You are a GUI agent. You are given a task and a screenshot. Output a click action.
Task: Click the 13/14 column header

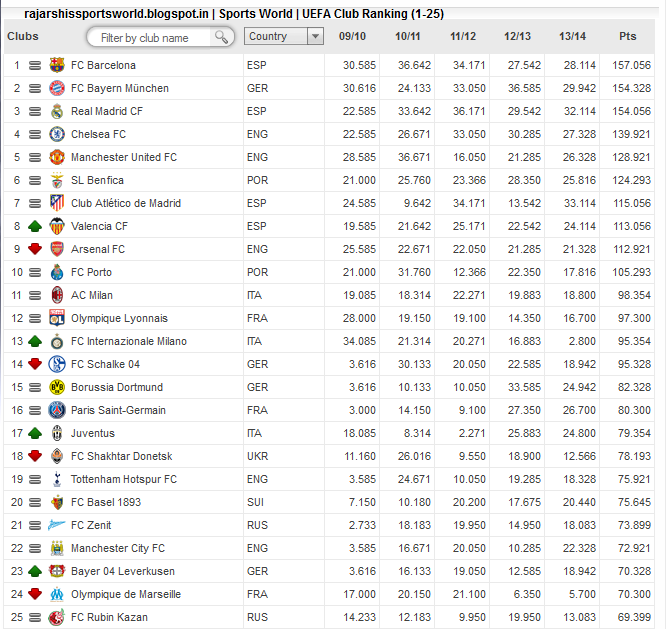pos(573,36)
